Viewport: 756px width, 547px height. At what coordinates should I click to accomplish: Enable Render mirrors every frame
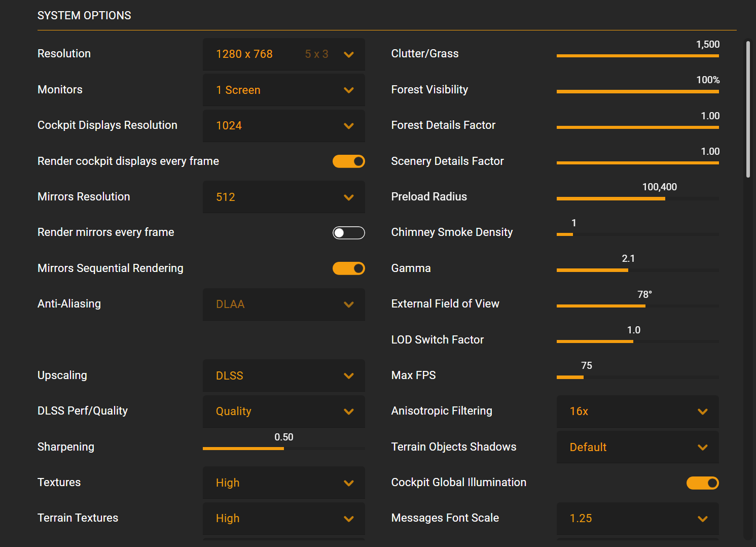pyautogui.click(x=348, y=233)
